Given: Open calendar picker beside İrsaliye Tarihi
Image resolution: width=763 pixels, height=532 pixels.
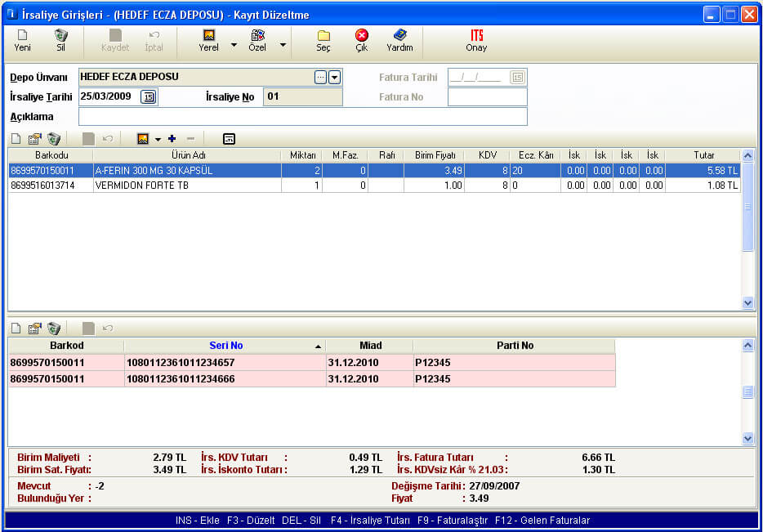Looking at the screenshot, I should (x=148, y=97).
